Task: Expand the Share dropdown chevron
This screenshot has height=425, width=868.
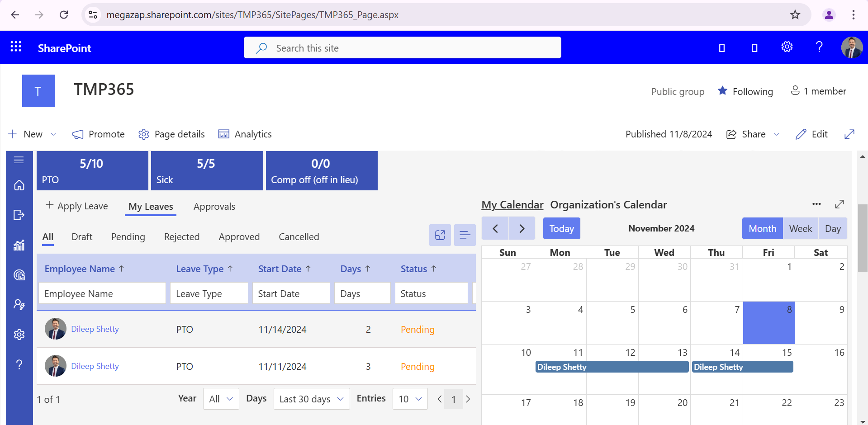Action: [777, 134]
